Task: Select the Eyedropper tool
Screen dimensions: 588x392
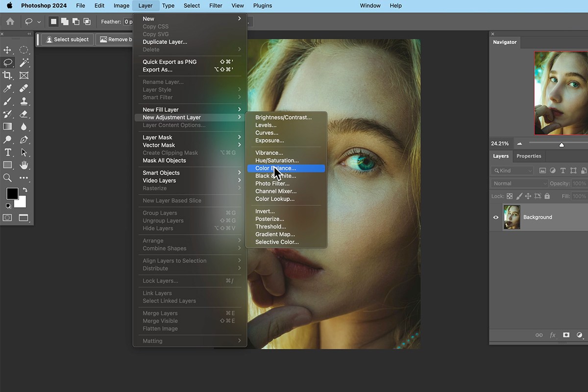Action: [x=7, y=88]
